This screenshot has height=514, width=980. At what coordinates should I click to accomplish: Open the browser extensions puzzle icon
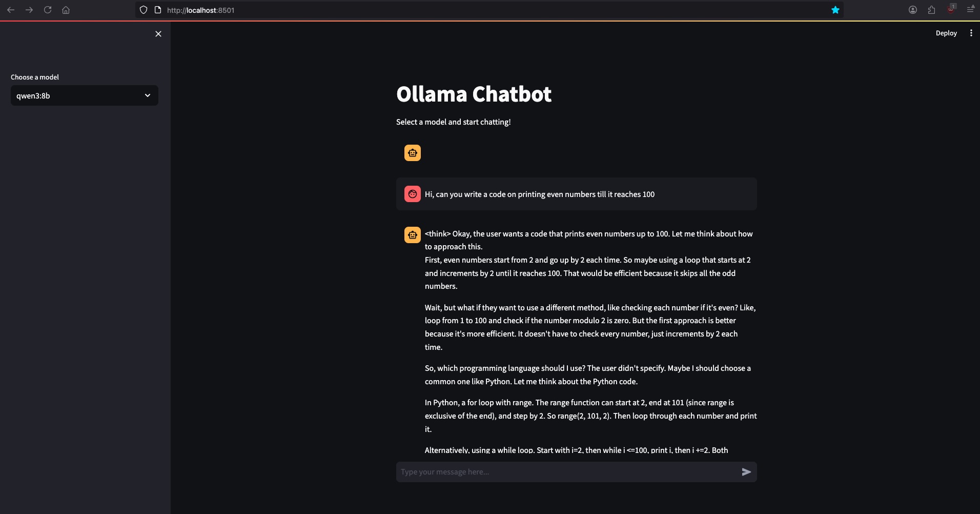(931, 10)
